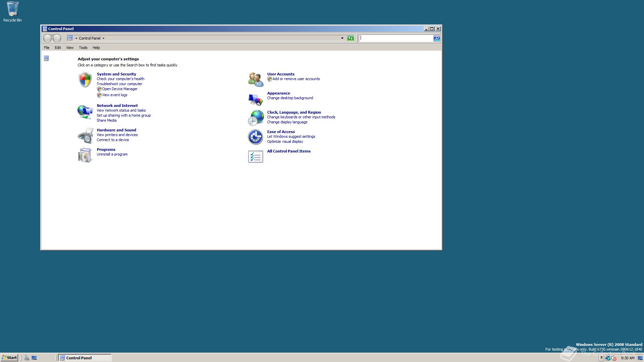Click Change desktop background link
Screen dimensions: 644x362
click(290, 98)
